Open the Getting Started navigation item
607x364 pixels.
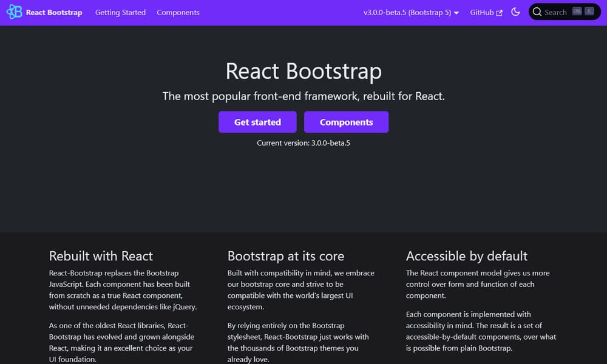coord(120,12)
